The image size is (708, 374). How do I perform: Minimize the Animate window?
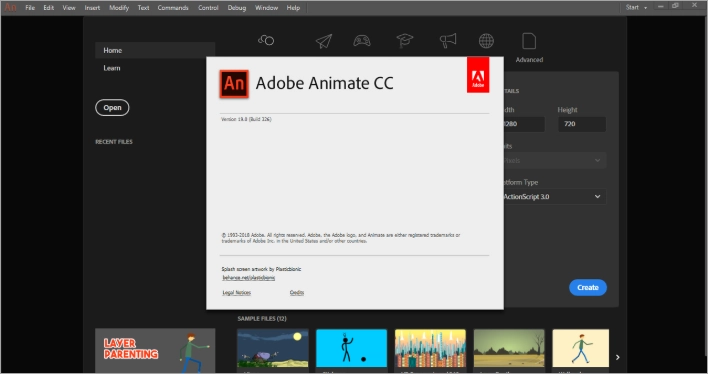pos(661,6)
